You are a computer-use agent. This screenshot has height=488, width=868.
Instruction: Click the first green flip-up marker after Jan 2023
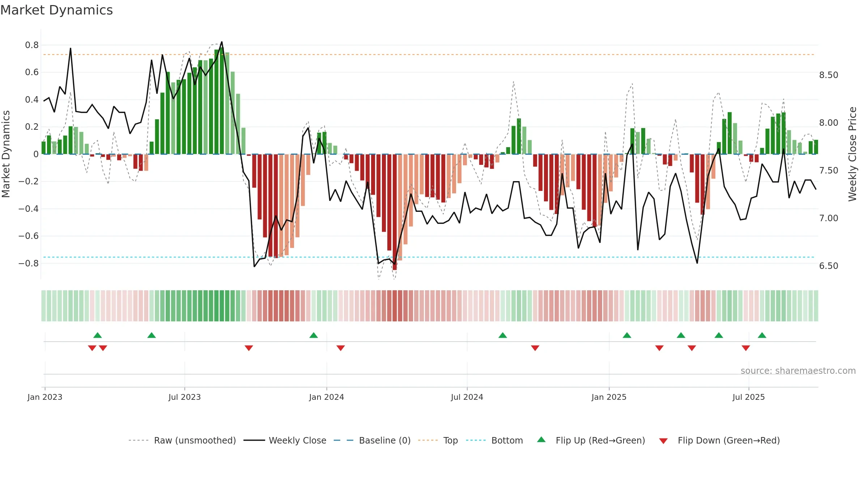(x=98, y=335)
